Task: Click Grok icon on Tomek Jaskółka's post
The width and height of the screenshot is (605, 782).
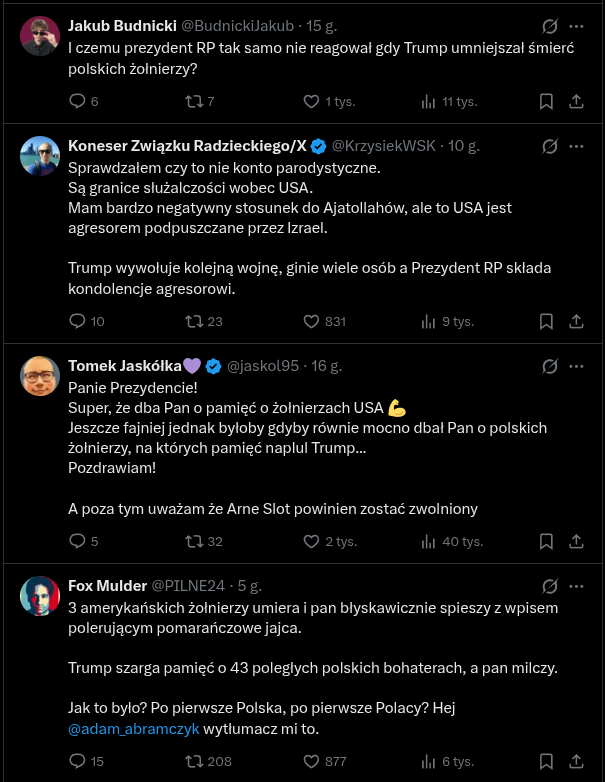Action: point(548,366)
